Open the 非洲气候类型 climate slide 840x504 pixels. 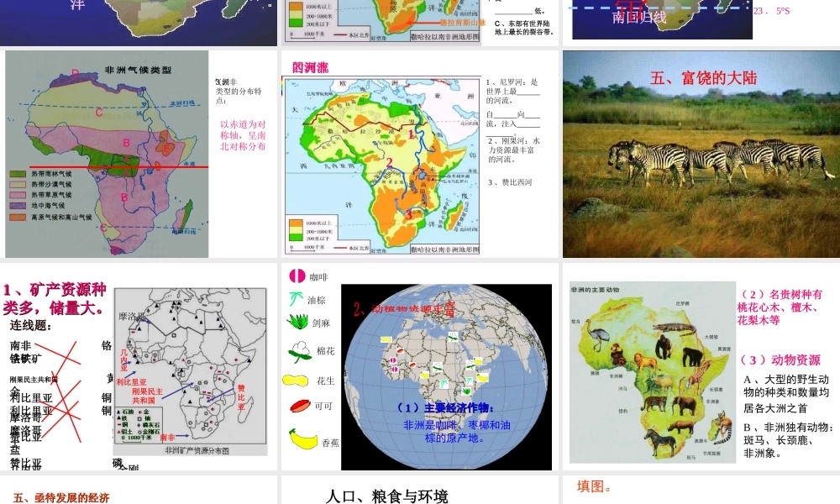pos(139,154)
